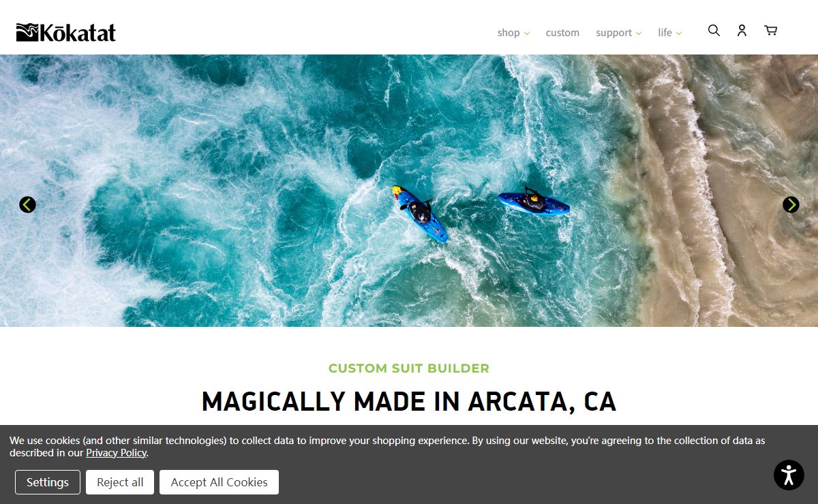Click the shop chevron arrow
This screenshot has height=504, width=818.
(527, 33)
